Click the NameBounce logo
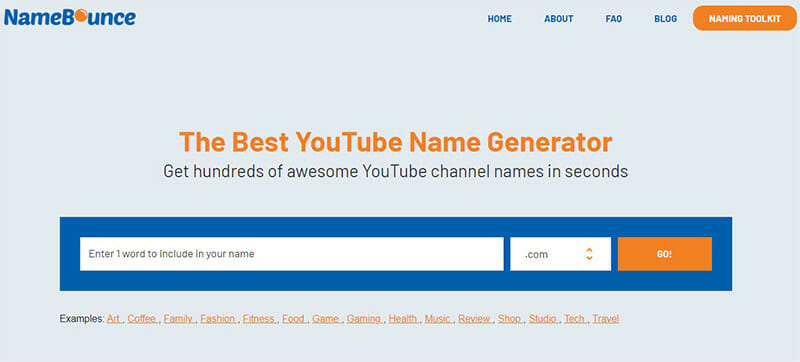The image size is (800, 362). point(70,17)
